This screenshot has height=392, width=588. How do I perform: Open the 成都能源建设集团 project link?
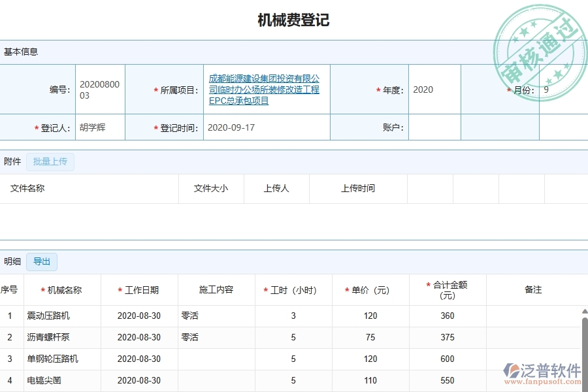coord(264,90)
